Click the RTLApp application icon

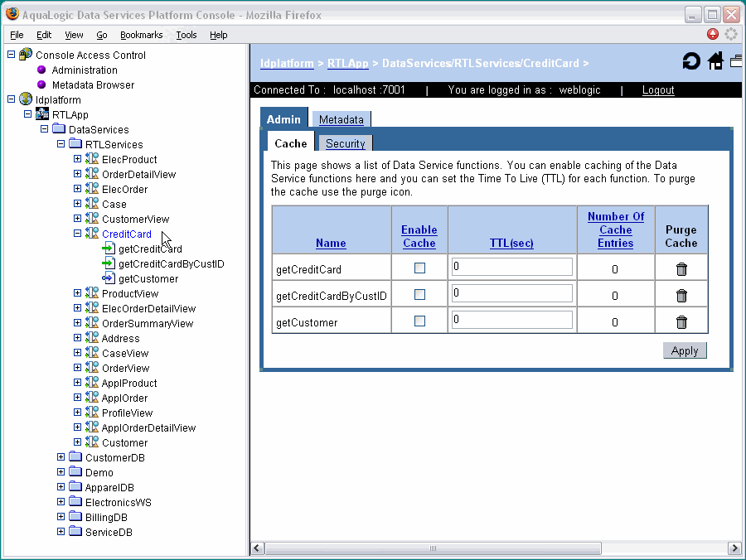(x=42, y=114)
